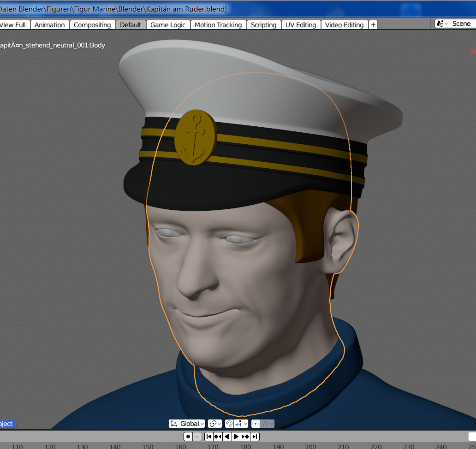Click the Scene name field
This screenshot has width=476, height=449.
pyautogui.click(x=462, y=24)
